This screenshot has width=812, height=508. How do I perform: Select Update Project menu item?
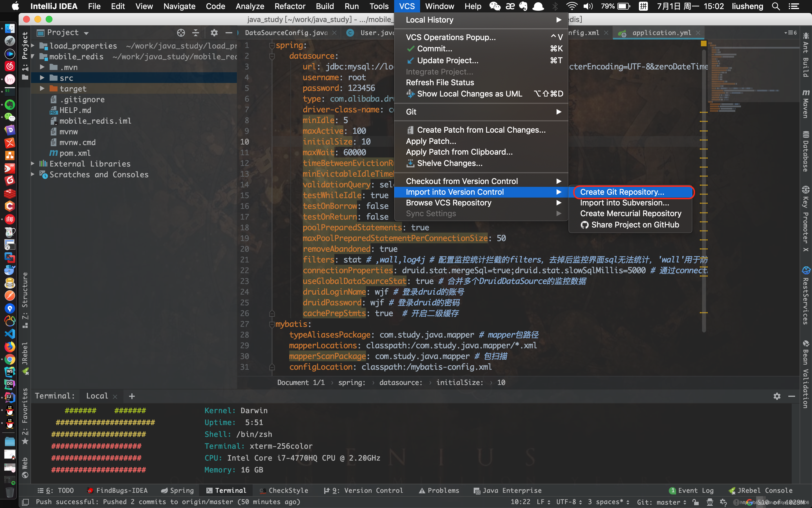coord(481,60)
